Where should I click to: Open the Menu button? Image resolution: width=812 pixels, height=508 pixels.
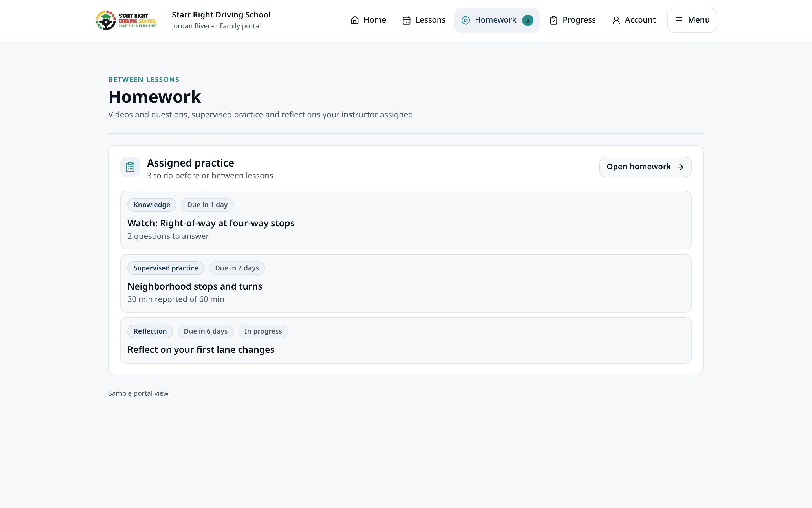(x=692, y=20)
